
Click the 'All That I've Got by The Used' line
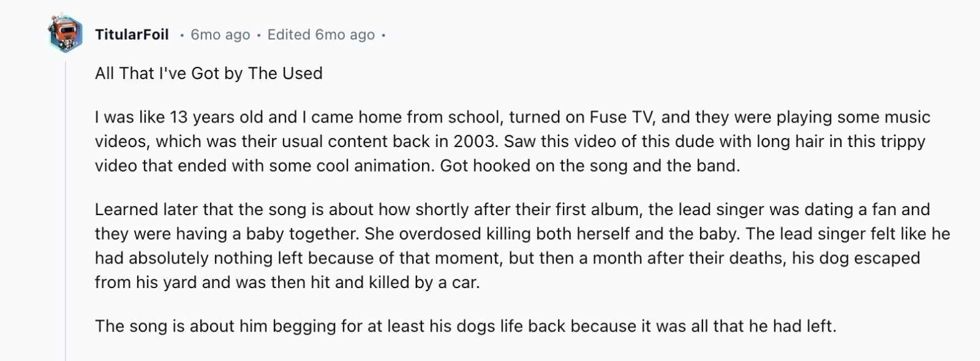[209, 74]
